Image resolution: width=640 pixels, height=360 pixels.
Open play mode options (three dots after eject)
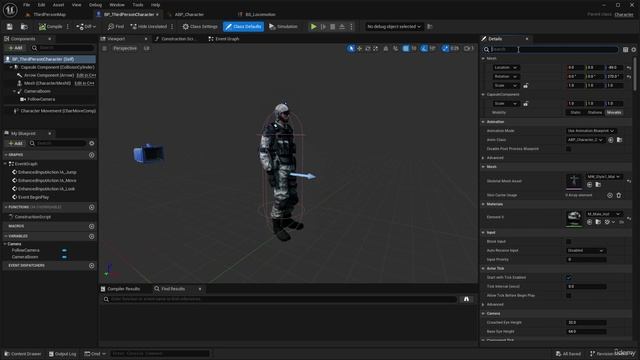pos(351,27)
